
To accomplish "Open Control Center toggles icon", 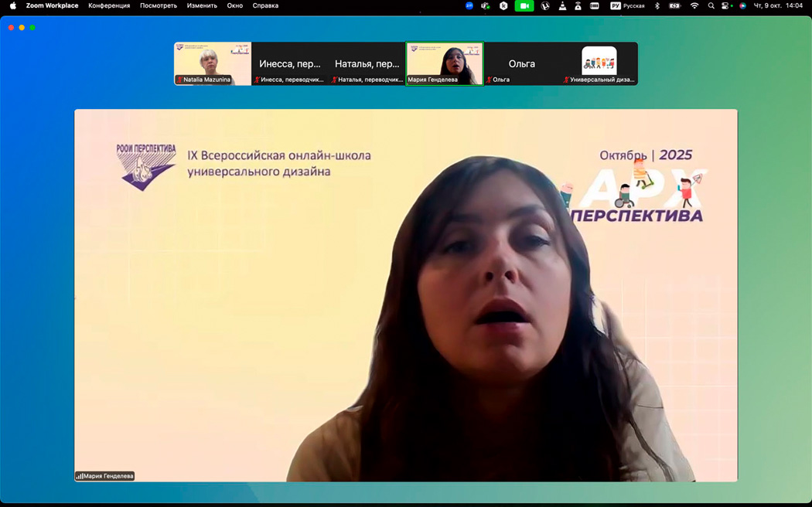I will [x=726, y=5].
